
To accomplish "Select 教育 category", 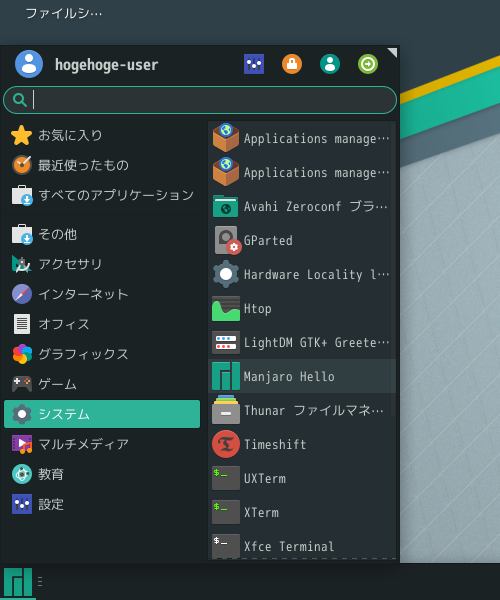I will 102,474.
